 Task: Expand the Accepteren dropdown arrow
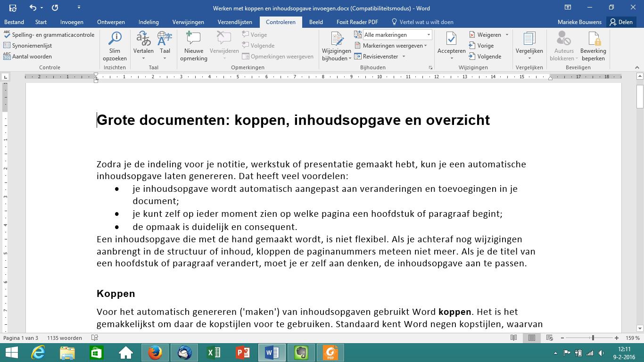coord(451,58)
